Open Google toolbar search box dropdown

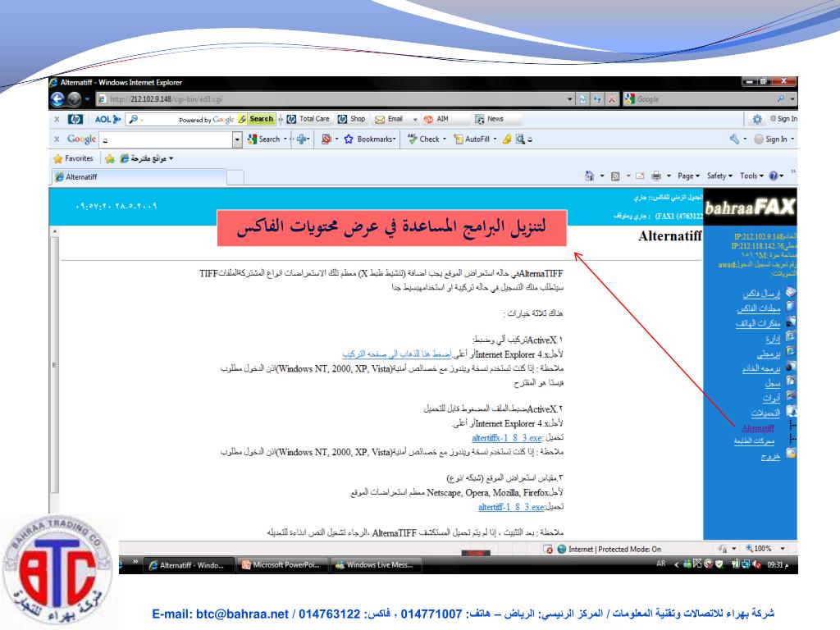click(237, 139)
